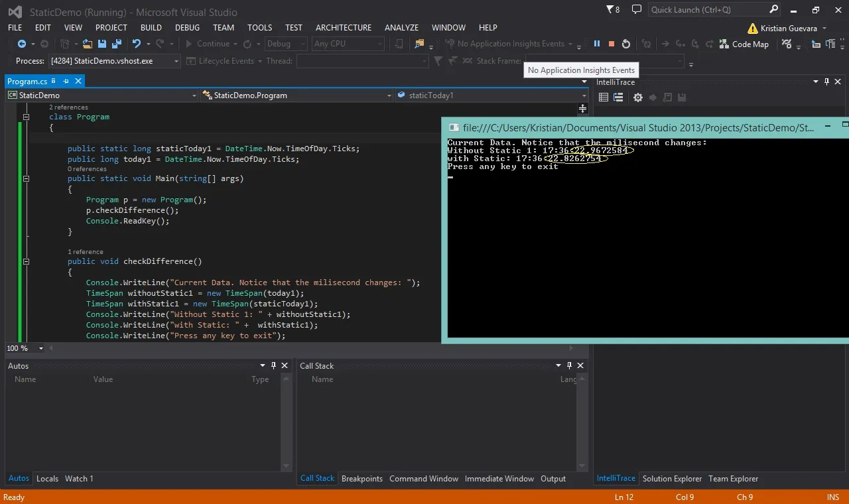Image resolution: width=849 pixels, height=504 pixels.
Task: Switch to the Locals tab
Action: (x=47, y=478)
